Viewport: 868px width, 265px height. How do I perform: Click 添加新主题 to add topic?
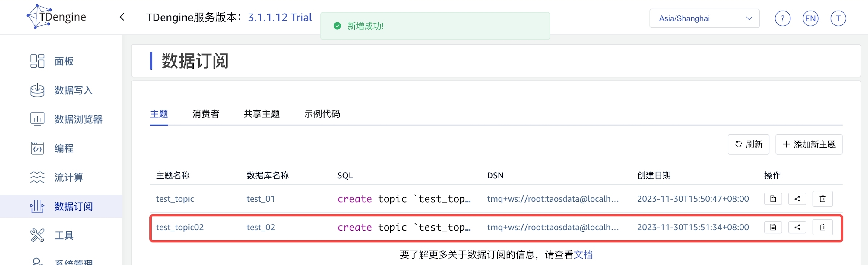coord(808,144)
